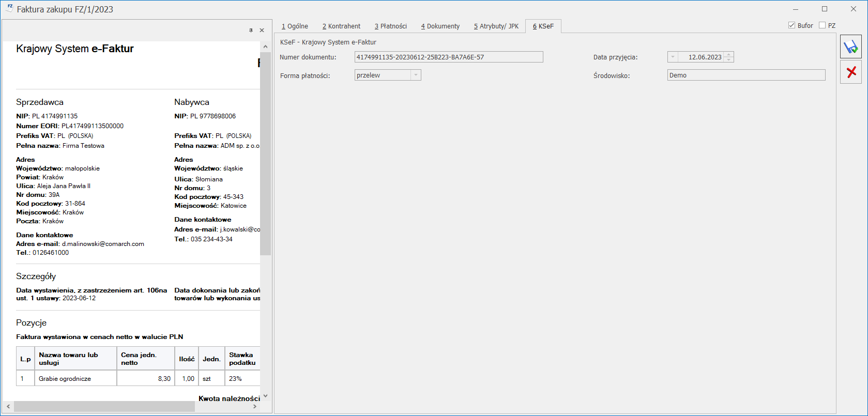Click the Pozycje section heading

pyautogui.click(x=32, y=323)
